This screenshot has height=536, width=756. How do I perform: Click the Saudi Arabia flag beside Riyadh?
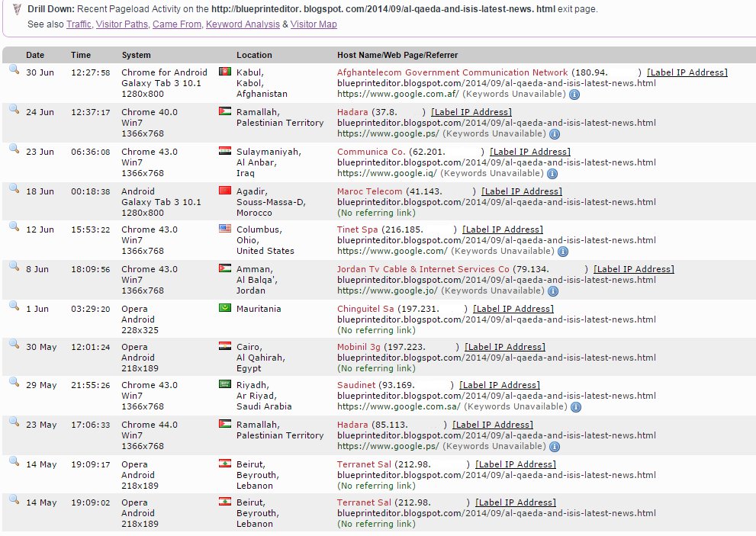coord(225,384)
